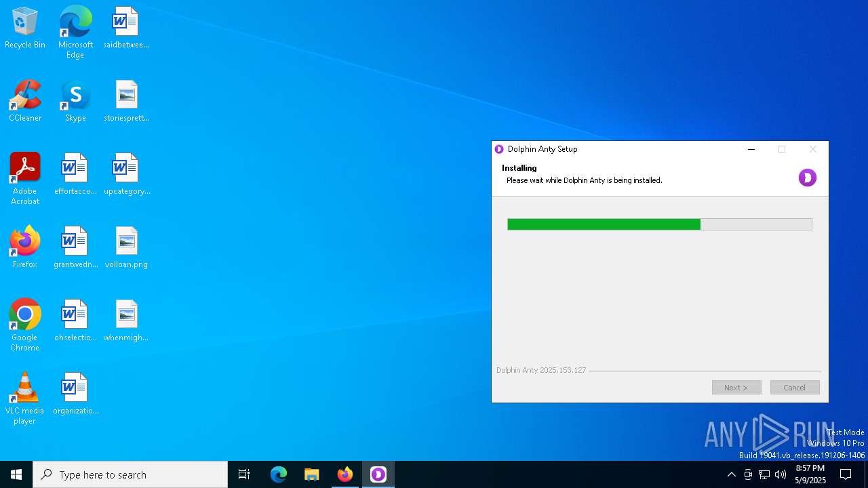Open Task View from taskbar
Viewport: 868px width, 488px height.
coord(244,474)
